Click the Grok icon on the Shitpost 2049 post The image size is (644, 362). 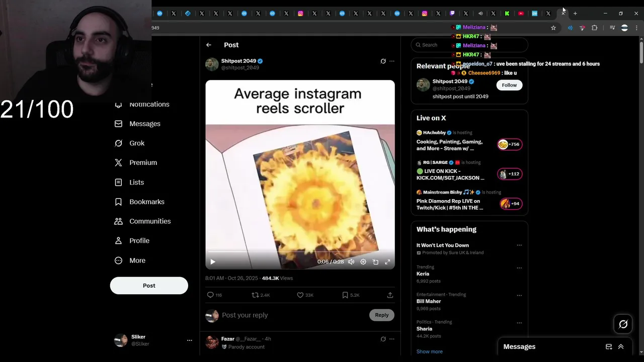click(x=383, y=61)
